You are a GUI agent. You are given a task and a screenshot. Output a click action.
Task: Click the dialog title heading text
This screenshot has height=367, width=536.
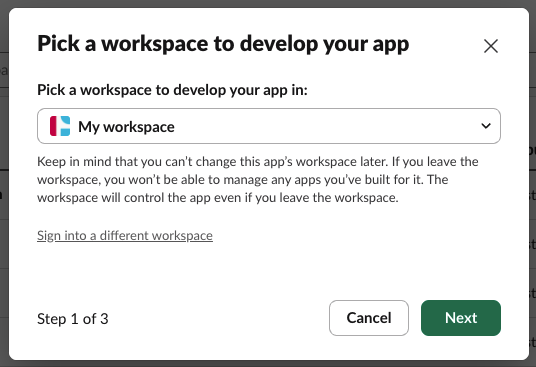click(x=223, y=44)
